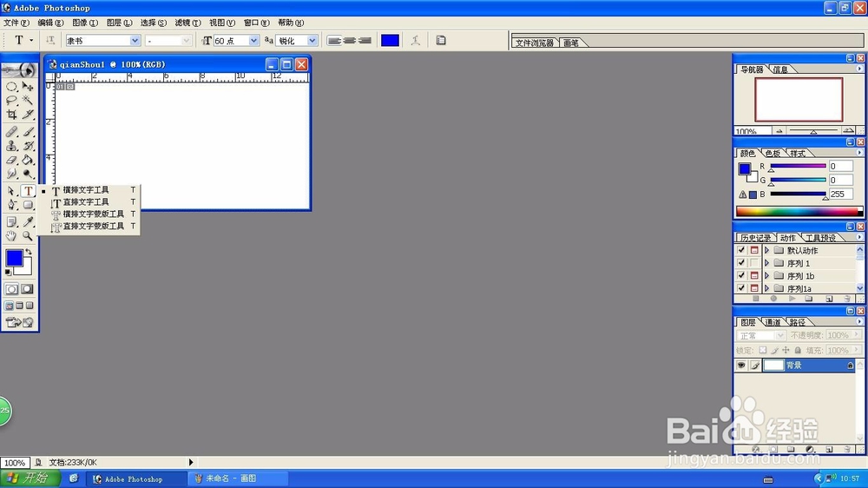This screenshot has width=868, height=488.
Task: Click the 开始 start button
Action: [30, 478]
